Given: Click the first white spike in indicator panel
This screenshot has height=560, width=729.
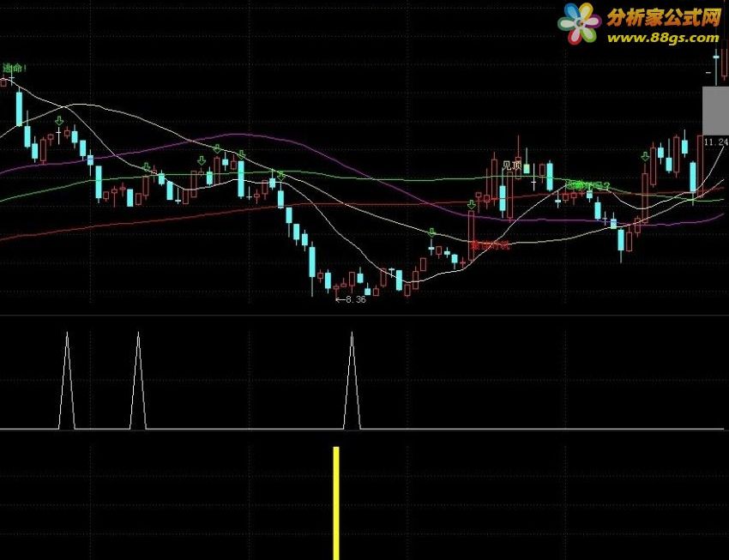Looking at the screenshot, I should pyautogui.click(x=67, y=380).
